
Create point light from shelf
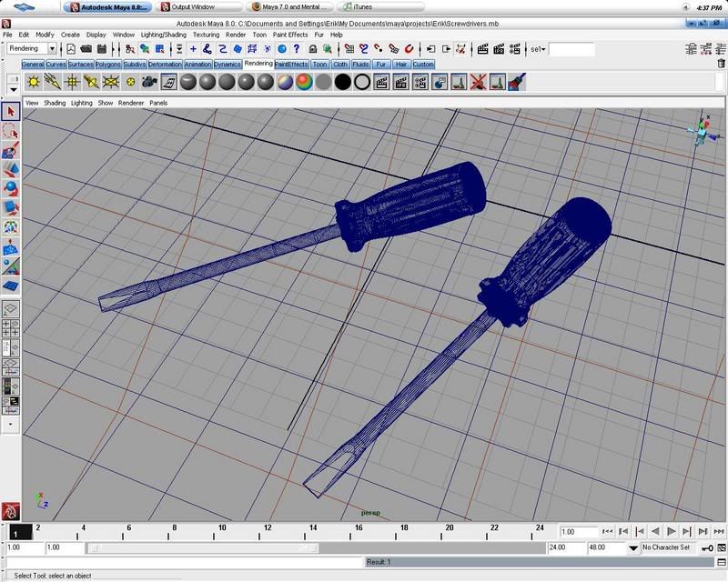pyautogui.click(x=72, y=82)
